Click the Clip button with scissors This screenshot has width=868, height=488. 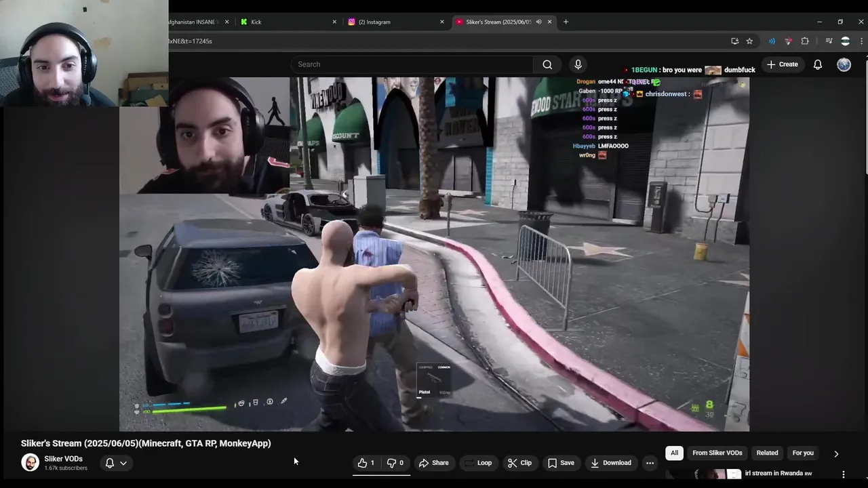tap(519, 463)
